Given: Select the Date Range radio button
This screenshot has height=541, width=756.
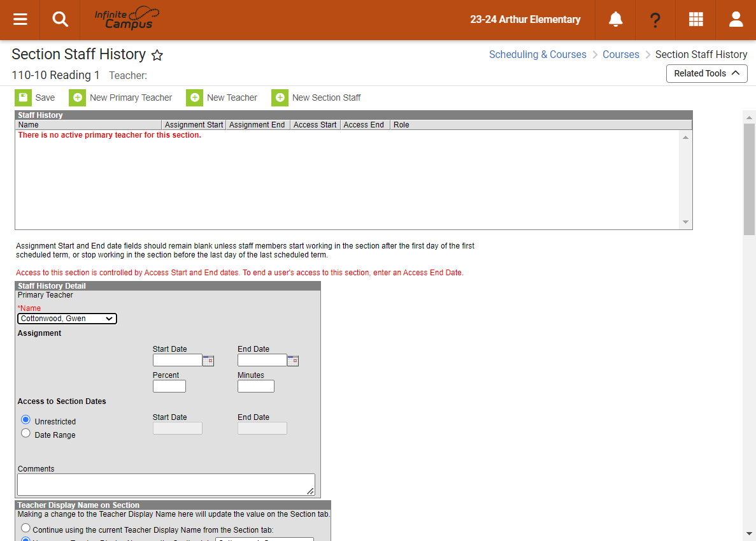Looking at the screenshot, I should pos(25,433).
